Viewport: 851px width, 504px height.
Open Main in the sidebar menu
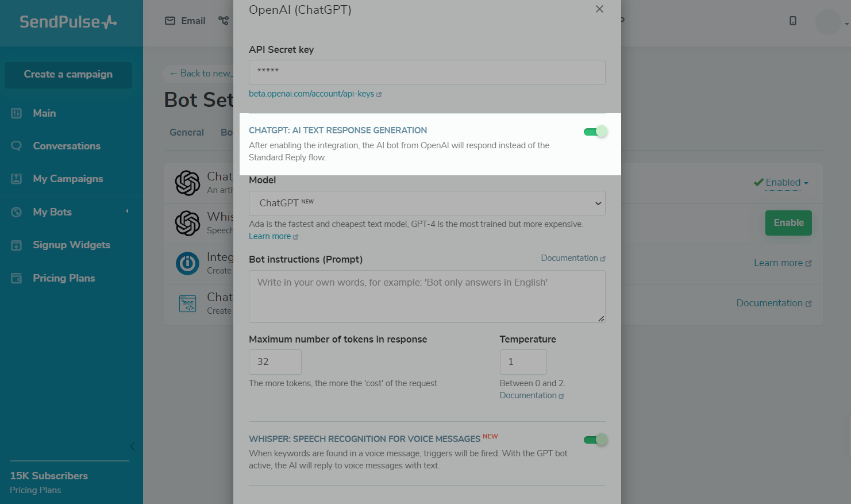[44, 113]
